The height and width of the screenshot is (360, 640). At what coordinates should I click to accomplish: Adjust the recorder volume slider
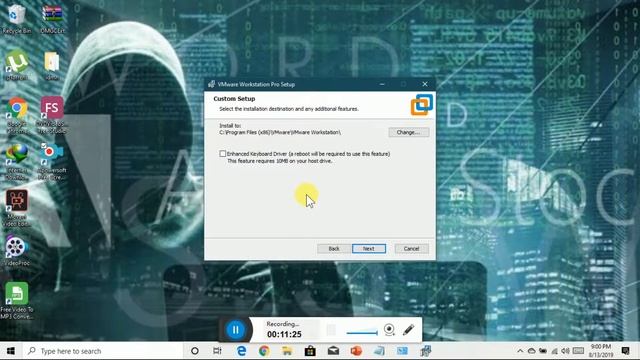(362, 332)
